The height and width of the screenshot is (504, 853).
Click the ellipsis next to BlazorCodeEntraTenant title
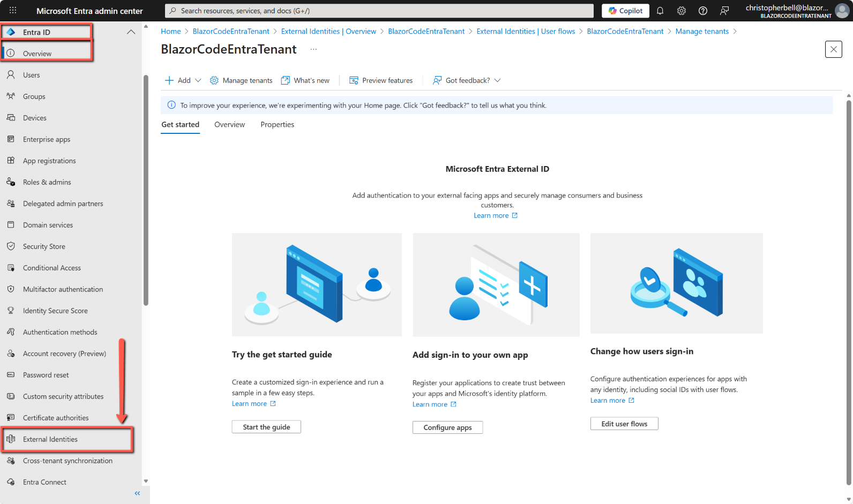tap(313, 49)
